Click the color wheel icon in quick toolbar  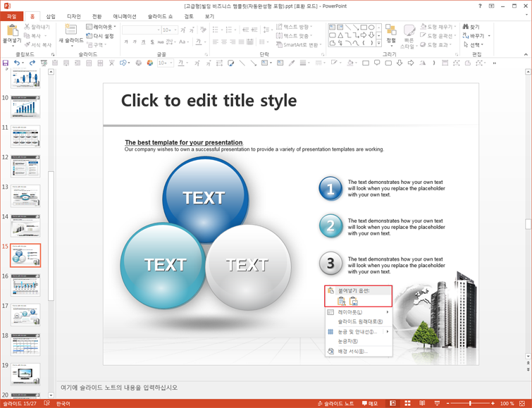click(x=149, y=63)
